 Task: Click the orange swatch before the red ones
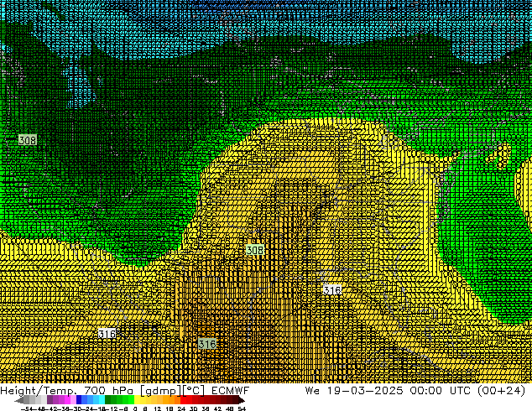(177, 399)
